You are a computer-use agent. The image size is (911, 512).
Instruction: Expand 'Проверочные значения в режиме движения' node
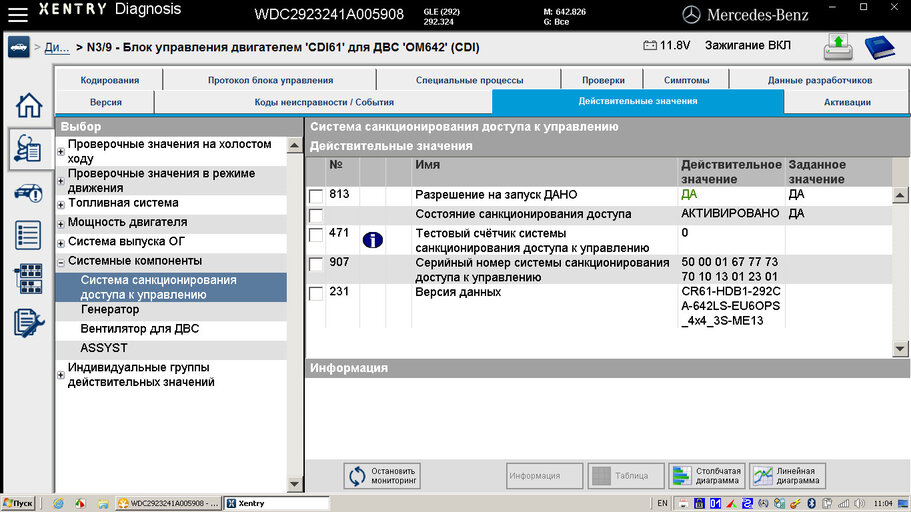tap(60, 181)
